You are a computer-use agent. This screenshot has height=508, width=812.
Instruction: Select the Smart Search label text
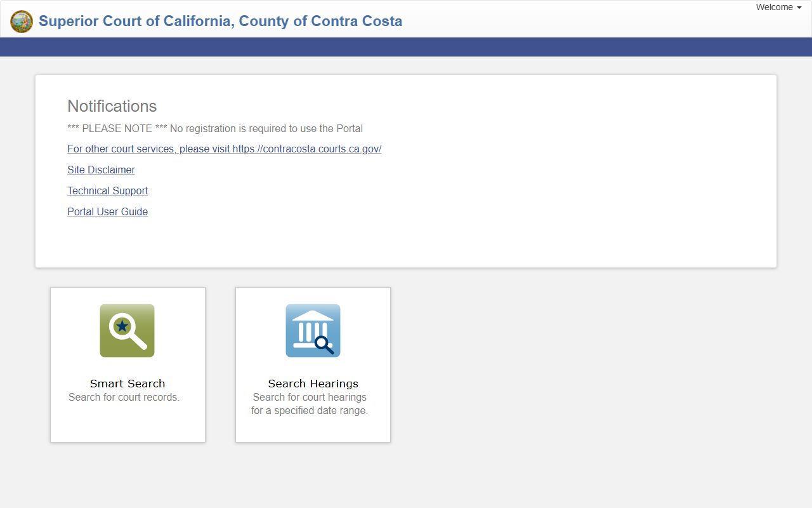point(128,384)
